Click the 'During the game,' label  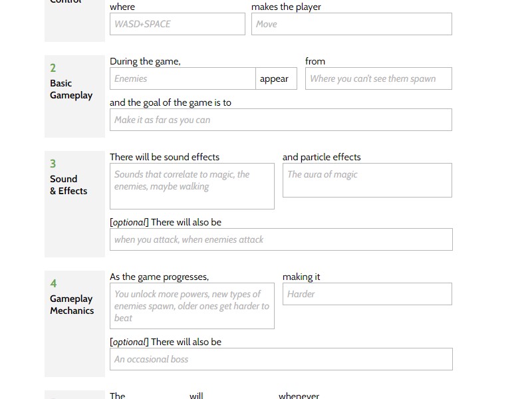click(x=145, y=61)
